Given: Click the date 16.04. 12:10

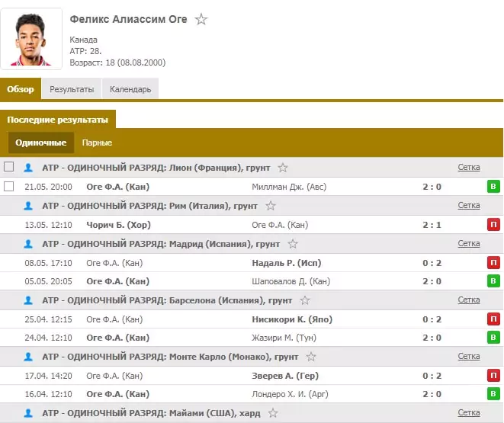Looking at the screenshot, I should tap(48, 394).
